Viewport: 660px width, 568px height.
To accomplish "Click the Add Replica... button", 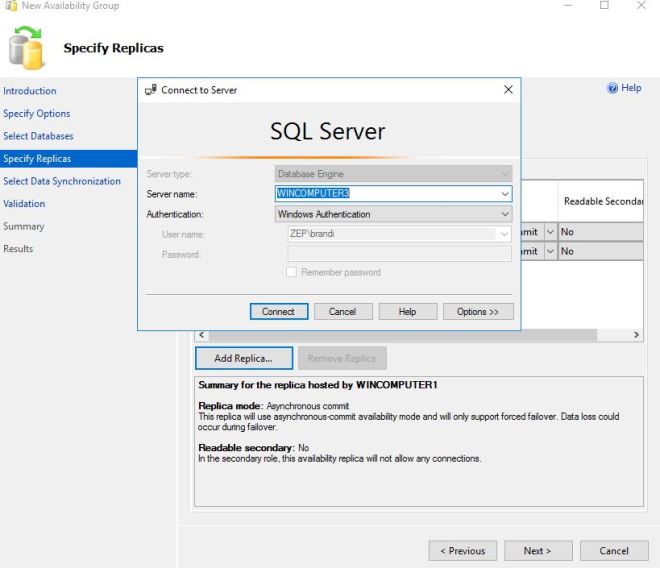I will [x=244, y=358].
